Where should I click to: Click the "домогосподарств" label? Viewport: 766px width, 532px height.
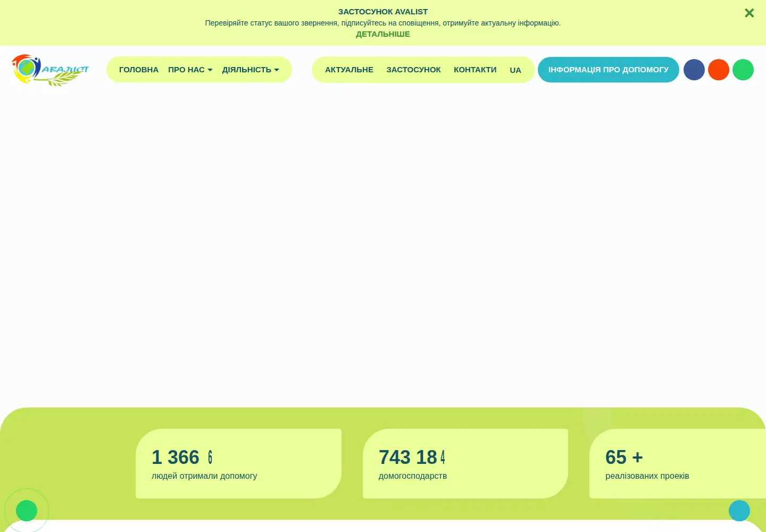[x=413, y=476]
